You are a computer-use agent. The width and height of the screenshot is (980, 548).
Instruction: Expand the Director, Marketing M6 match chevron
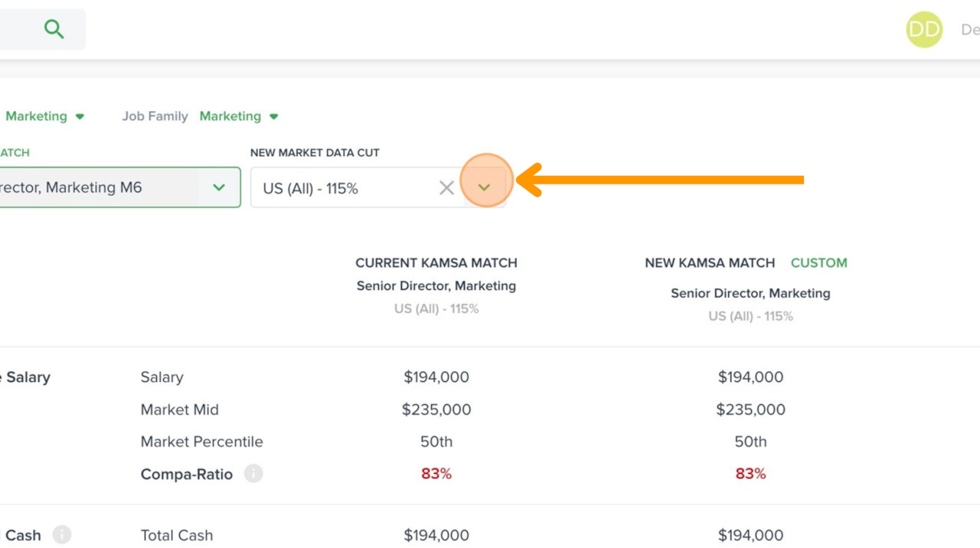[219, 188]
